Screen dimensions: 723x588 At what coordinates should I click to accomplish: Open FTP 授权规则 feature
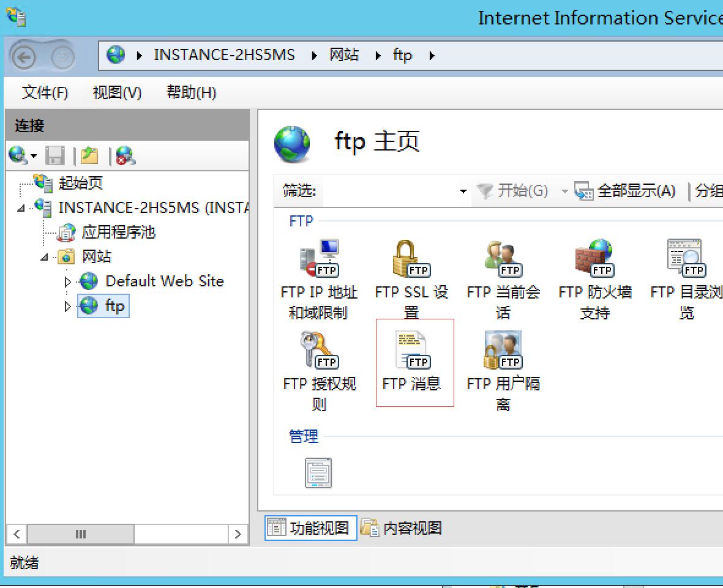click(319, 371)
